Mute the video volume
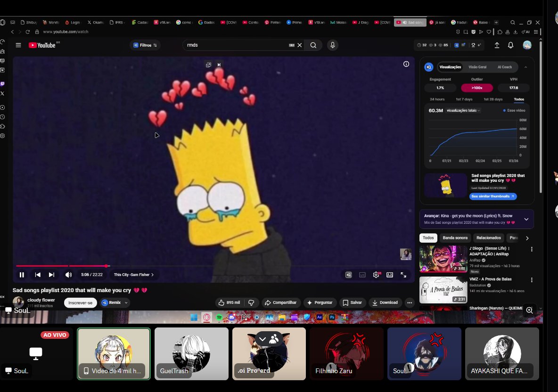Screen dimensions: 558x392 pos(68,275)
